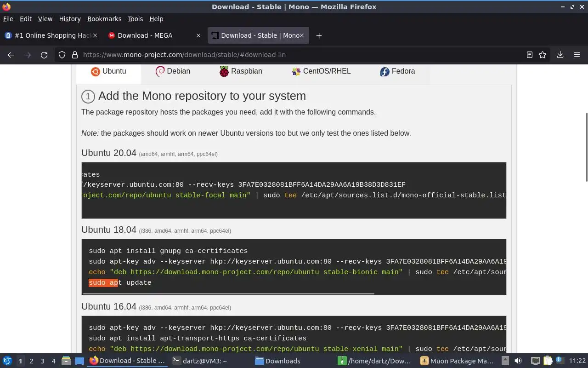Open the History menu
Screen dimensions: 588x368
[70, 19]
